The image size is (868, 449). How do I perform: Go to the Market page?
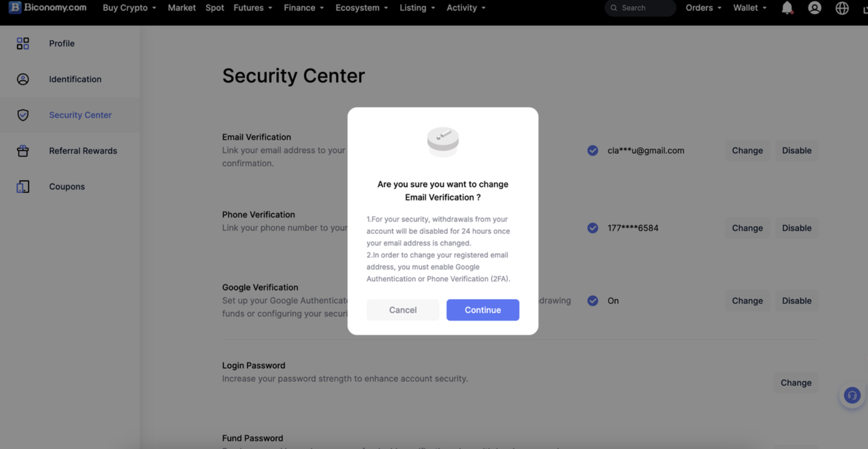tap(182, 8)
